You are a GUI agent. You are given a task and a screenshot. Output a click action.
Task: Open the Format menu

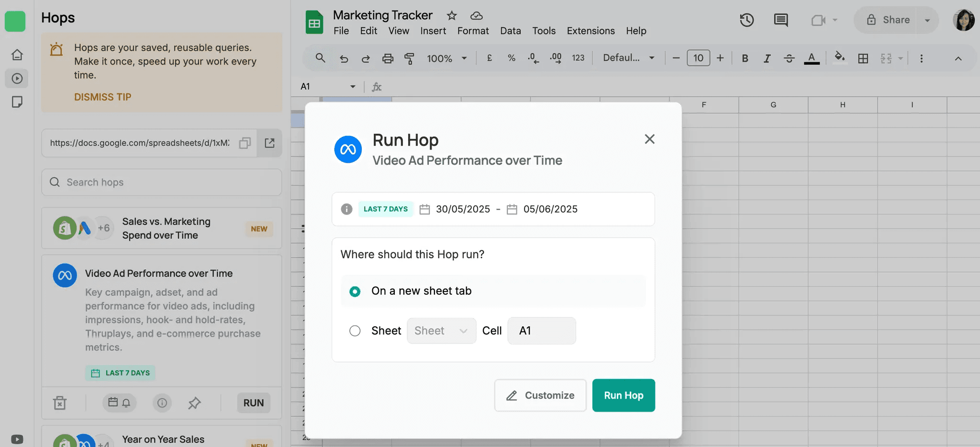[x=473, y=31]
